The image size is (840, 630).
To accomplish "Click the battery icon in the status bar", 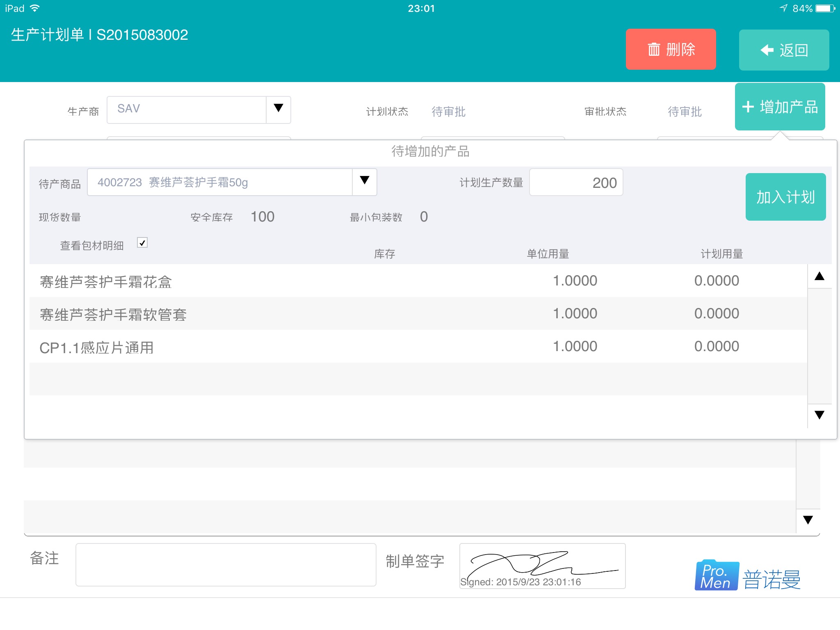I will pos(825,8).
